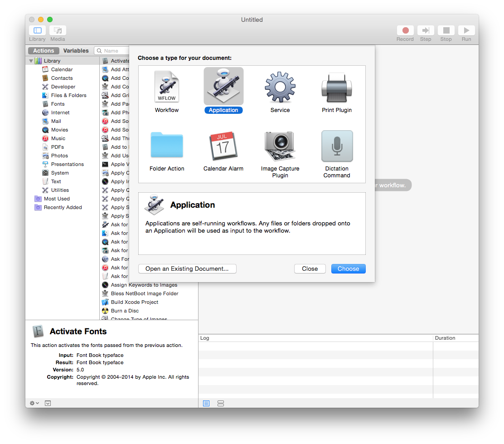Collapse the Library disclosure triangle
The width and height of the screenshot is (504, 444).
tap(31, 61)
